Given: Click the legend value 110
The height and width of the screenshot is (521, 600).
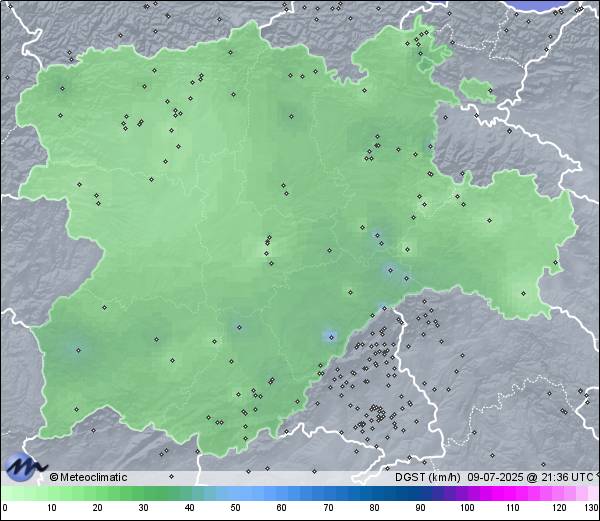Looking at the screenshot, I should click(x=513, y=508).
